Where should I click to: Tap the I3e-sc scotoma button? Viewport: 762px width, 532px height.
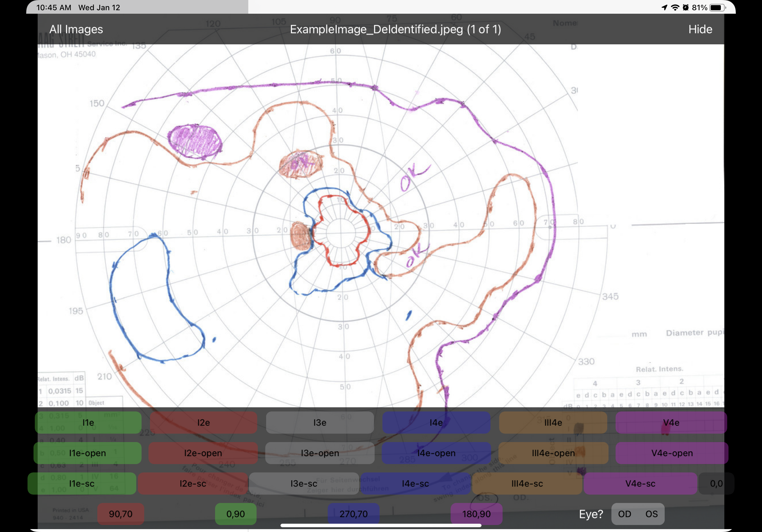click(x=304, y=484)
